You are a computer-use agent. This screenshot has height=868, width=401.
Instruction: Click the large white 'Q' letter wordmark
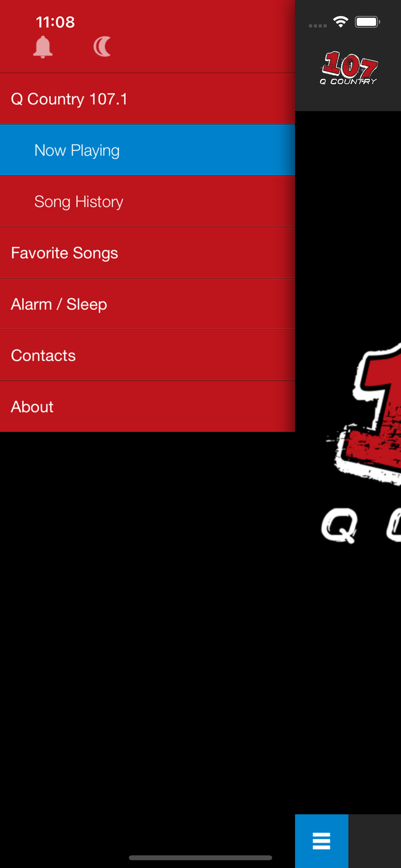point(339,526)
